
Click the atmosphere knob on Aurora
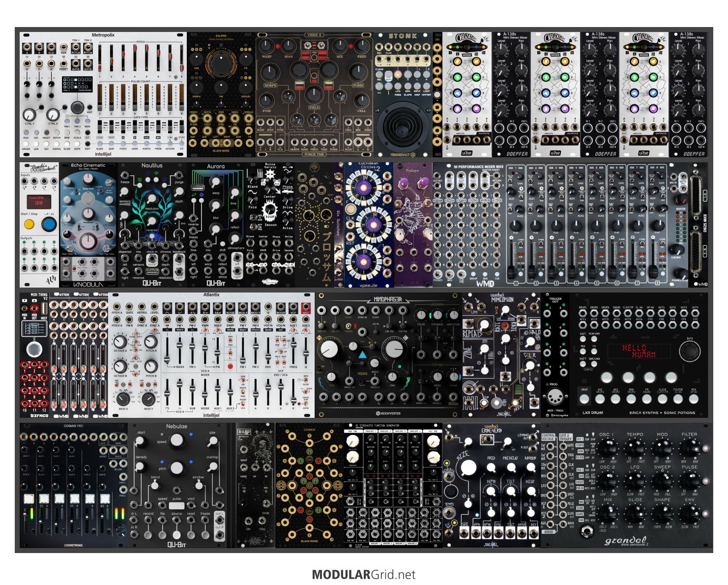pyautogui.click(x=235, y=239)
